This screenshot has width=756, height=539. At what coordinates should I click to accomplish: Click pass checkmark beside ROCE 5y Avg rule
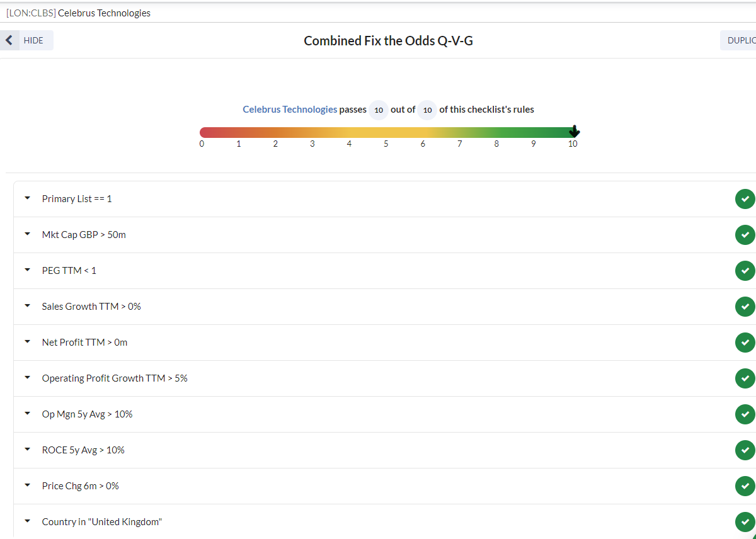pyautogui.click(x=745, y=450)
